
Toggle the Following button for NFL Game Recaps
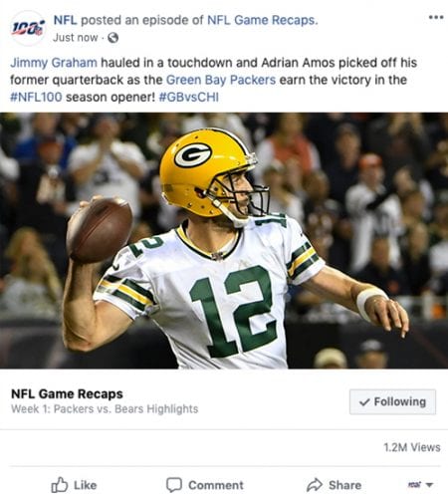point(392,401)
